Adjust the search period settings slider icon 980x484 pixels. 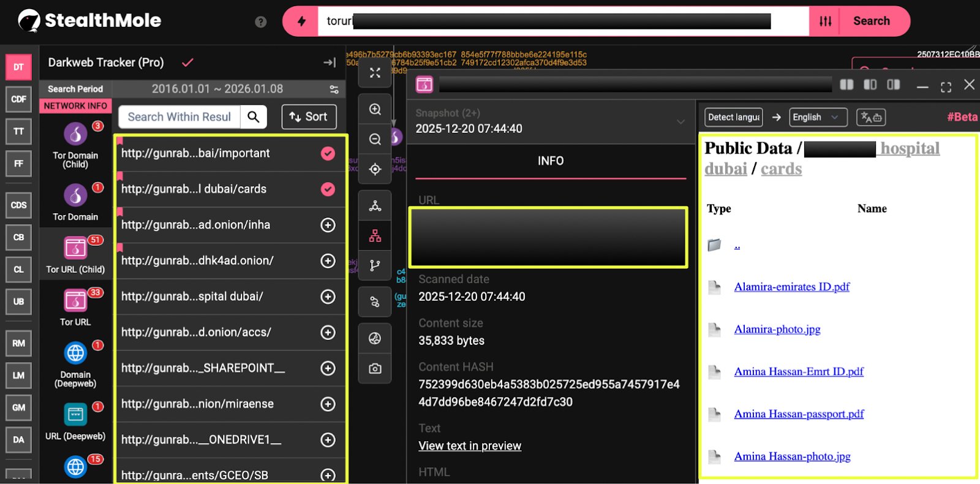[x=334, y=89]
